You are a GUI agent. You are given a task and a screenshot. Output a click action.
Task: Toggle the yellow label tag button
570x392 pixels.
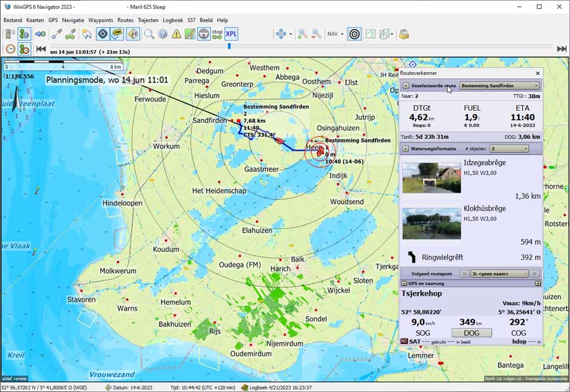pyautogui.click(x=117, y=34)
